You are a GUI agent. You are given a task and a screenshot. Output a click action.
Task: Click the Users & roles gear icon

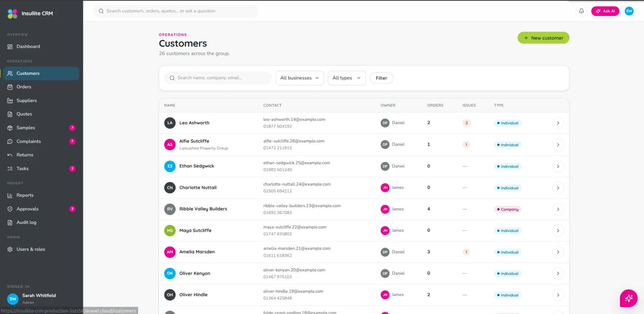pos(10,250)
